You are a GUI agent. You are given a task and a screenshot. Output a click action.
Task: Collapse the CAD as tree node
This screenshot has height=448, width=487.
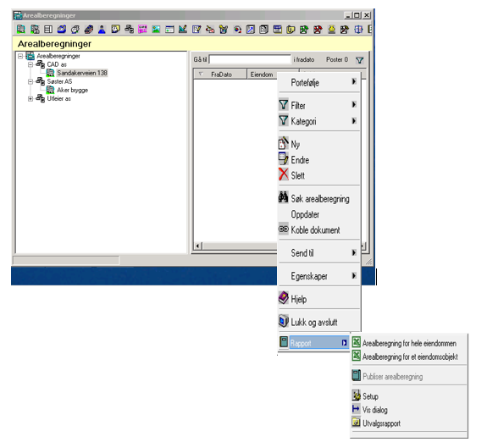(30, 64)
